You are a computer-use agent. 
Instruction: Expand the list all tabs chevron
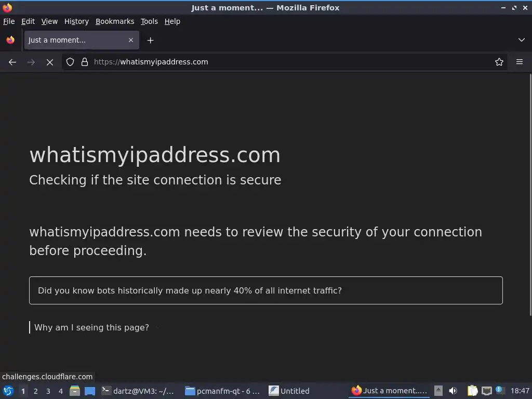click(x=522, y=40)
